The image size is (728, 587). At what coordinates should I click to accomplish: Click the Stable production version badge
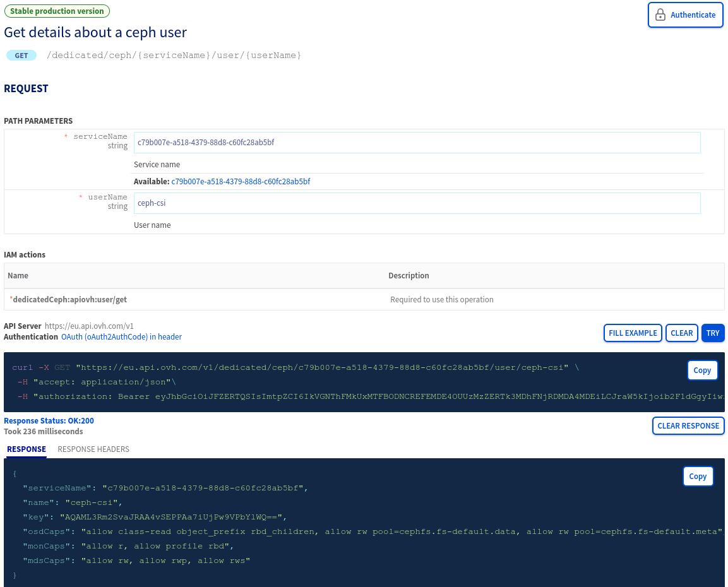pos(57,11)
